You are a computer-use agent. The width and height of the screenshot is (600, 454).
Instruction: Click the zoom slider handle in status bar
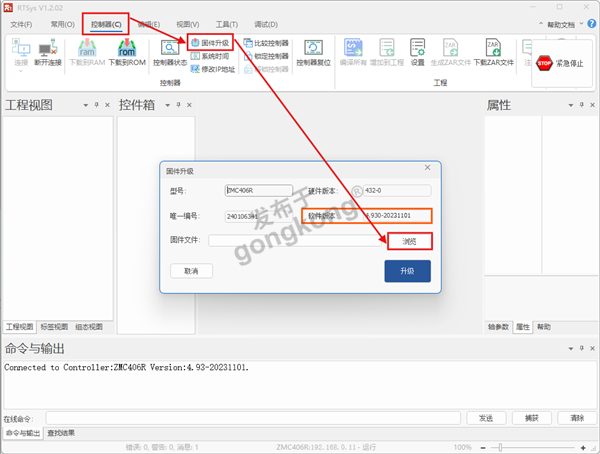pos(500,447)
